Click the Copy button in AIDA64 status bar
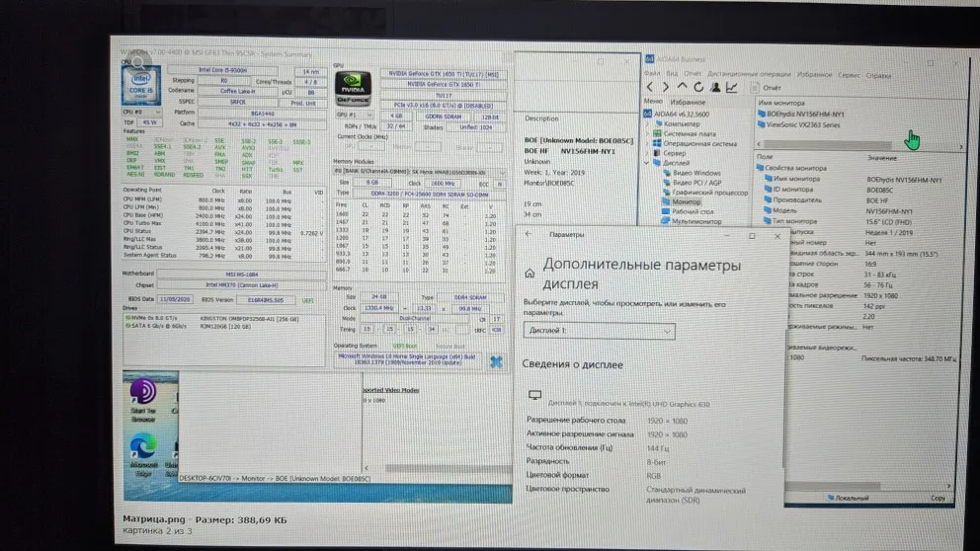Screen dimensions: 980x551 tap(939, 498)
